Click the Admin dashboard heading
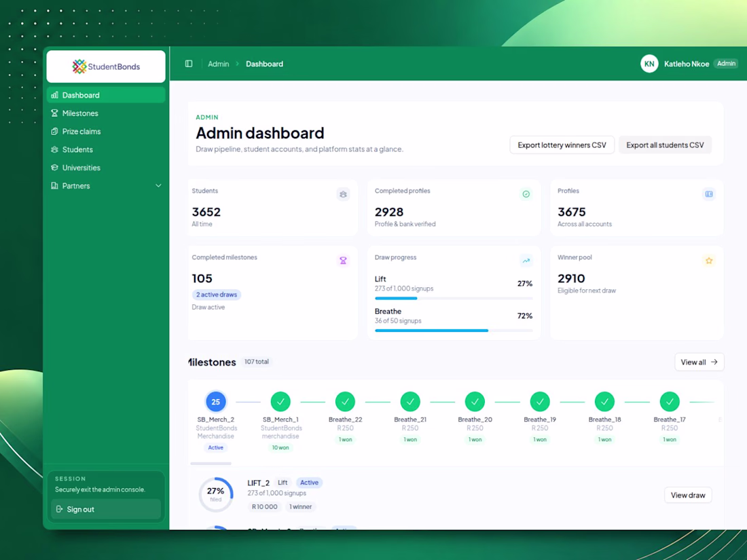This screenshot has height=560, width=747. (x=260, y=133)
